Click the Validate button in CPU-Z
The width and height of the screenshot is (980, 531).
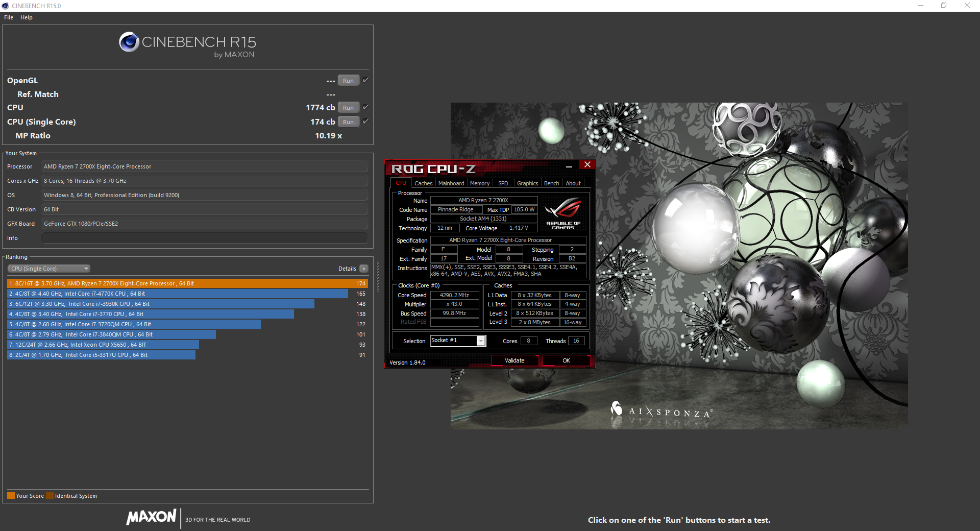pyautogui.click(x=514, y=360)
